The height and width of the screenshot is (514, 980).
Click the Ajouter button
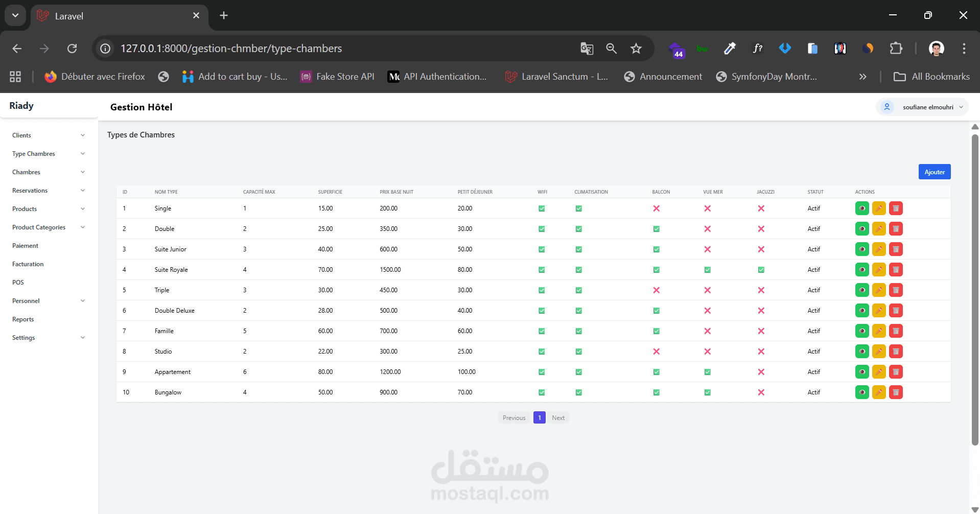click(935, 172)
